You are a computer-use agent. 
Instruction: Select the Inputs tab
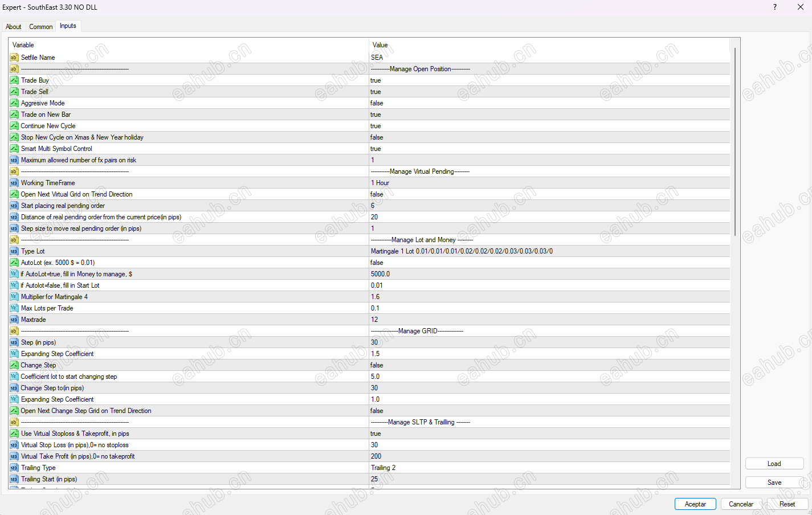point(68,26)
